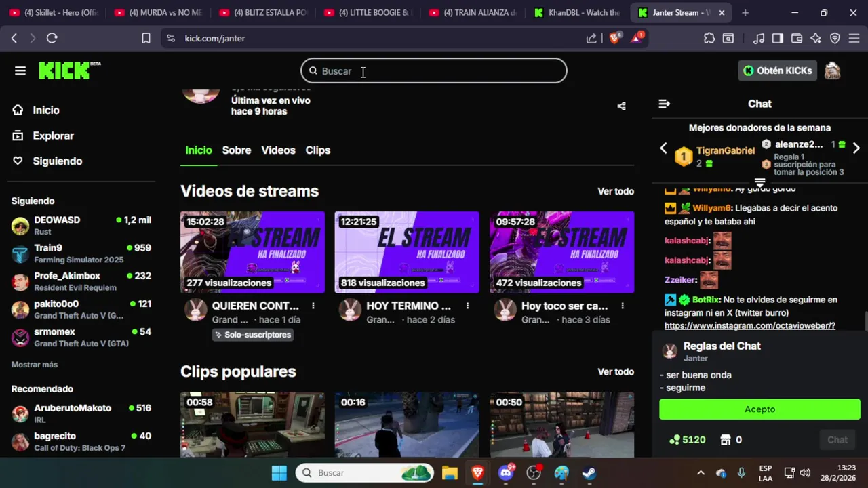Open the media control music note icon
Screen dimensions: 868x488
759,39
